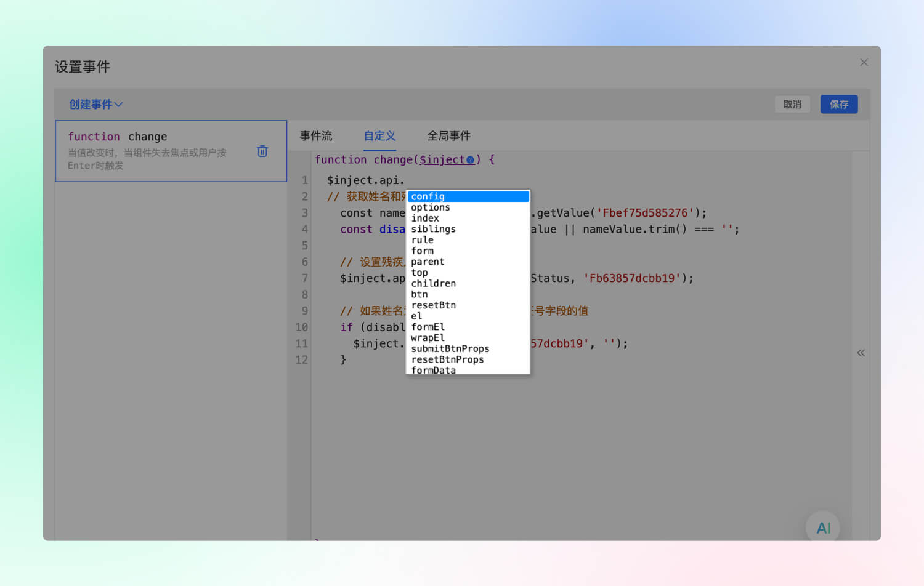Screen dimensions: 924x586
Task: Delete the change function event
Action: [262, 151]
